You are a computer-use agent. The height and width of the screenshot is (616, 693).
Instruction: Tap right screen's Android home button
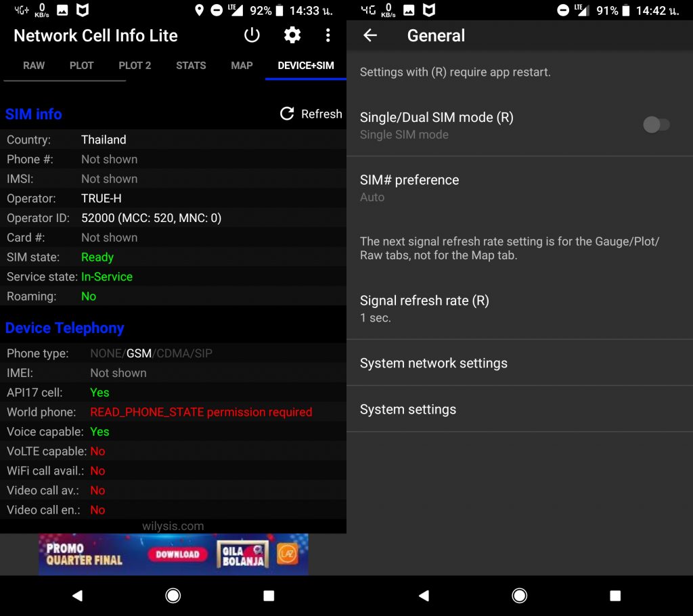click(519, 596)
